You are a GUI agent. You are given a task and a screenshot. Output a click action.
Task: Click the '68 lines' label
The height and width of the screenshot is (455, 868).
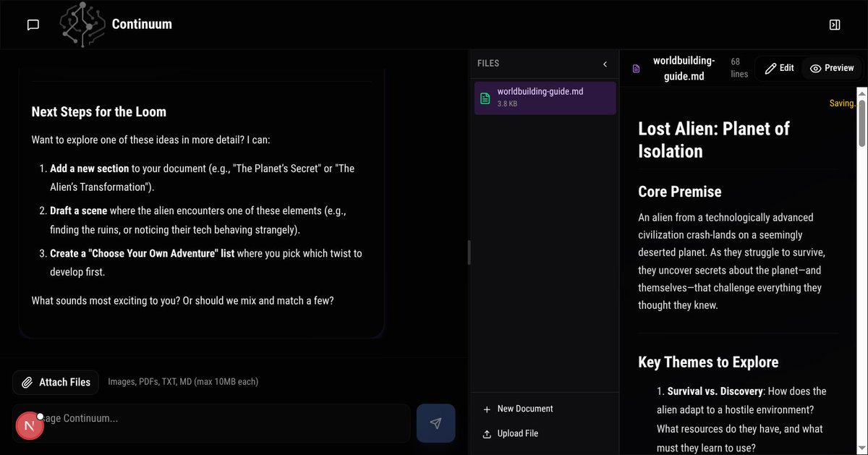[739, 68]
